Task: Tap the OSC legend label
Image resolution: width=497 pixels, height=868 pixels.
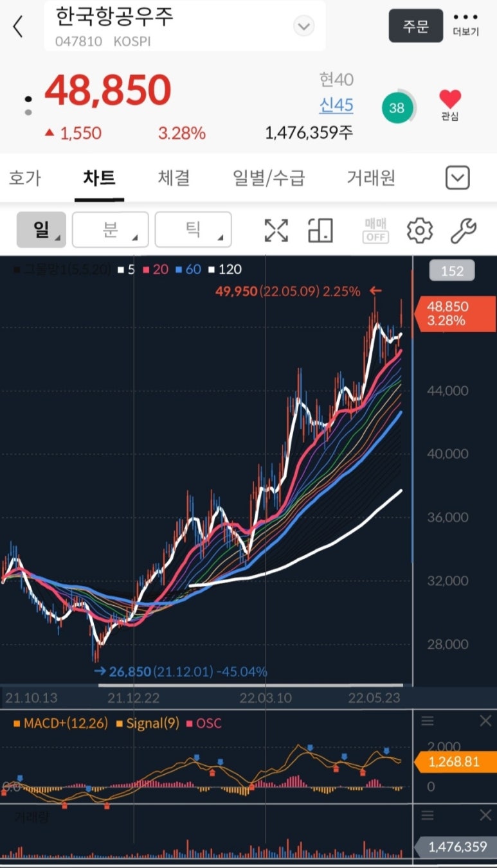Action: (204, 723)
